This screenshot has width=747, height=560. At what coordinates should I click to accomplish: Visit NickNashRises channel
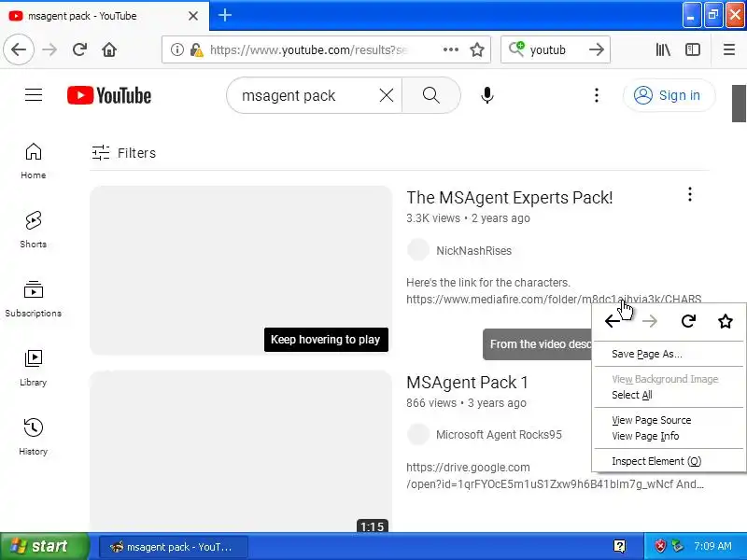pyautogui.click(x=473, y=251)
